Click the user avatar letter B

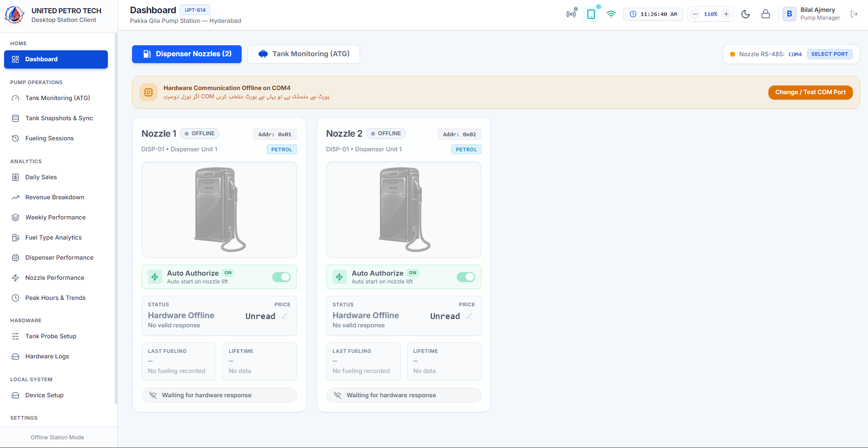tap(789, 14)
